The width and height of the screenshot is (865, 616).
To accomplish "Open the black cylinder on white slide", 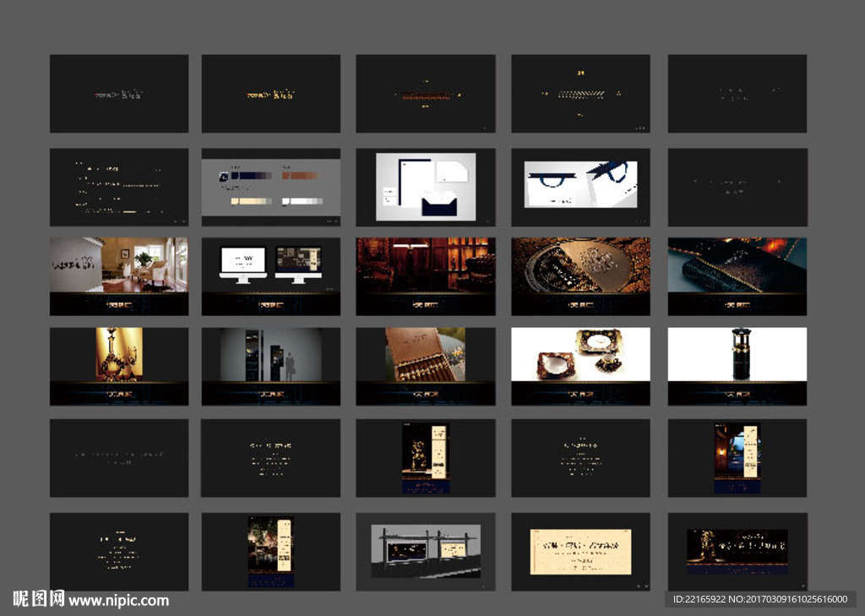I will point(737,355).
